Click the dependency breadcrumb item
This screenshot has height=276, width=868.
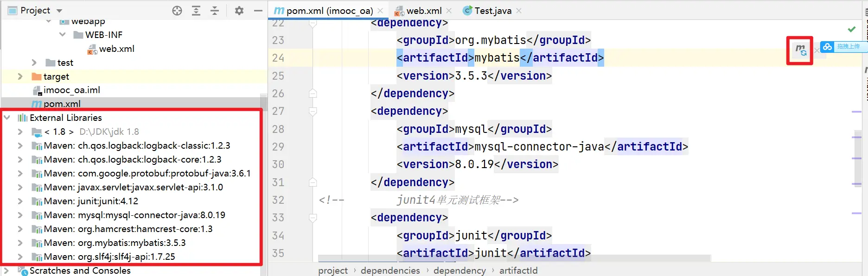459,270
